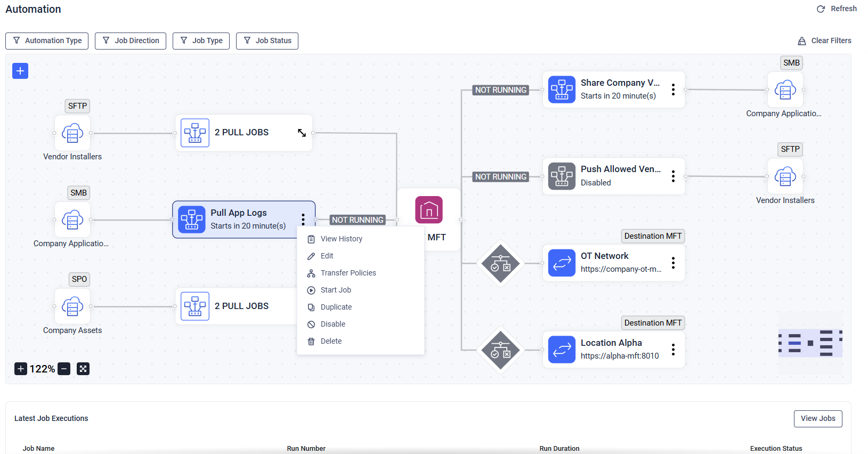Open the MFT home node icon

tap(429, 210)
